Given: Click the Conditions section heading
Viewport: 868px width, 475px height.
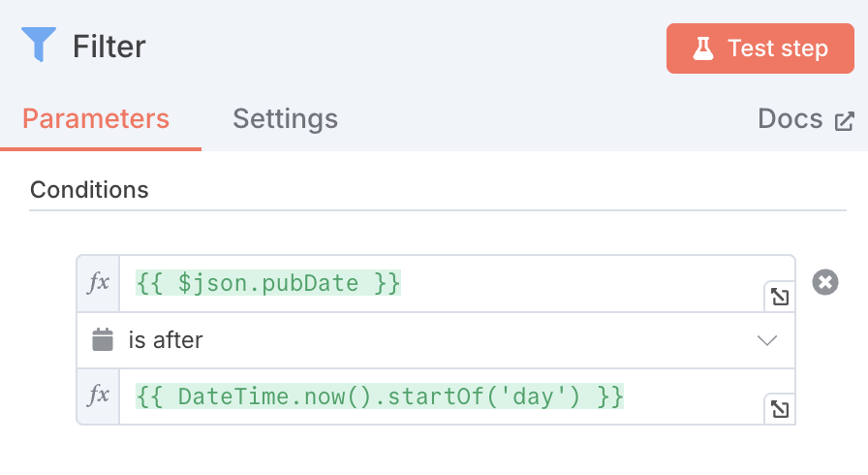Looking at the screenshot, I should [x=89, y=190].
